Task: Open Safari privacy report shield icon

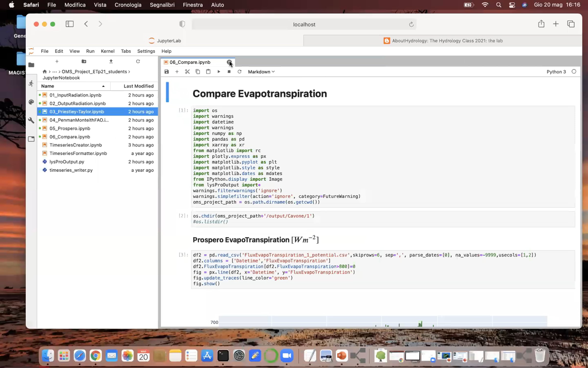Action: pos(182,24)
